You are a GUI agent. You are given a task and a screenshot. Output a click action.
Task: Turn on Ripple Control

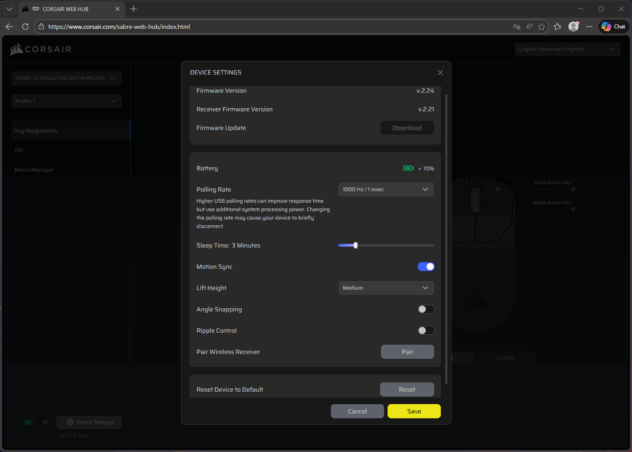[x=426, y=330]
